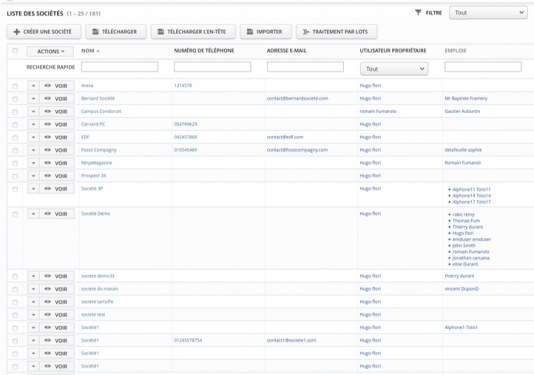Toggle the select-all checkbox in header
The height and width of the screenshot is (375, 534).
[x=15, y=51]
